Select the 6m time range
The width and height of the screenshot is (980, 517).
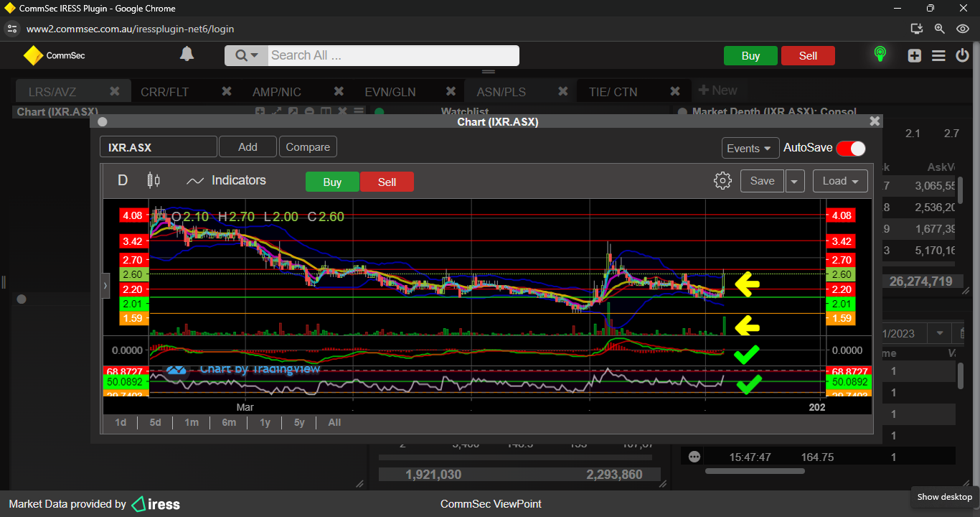(229, 422)
